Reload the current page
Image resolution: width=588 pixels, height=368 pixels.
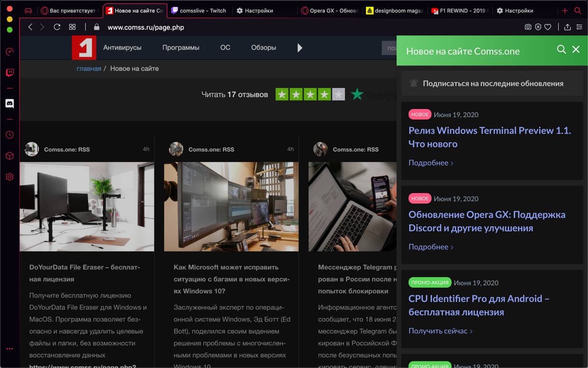coord(57,27)
